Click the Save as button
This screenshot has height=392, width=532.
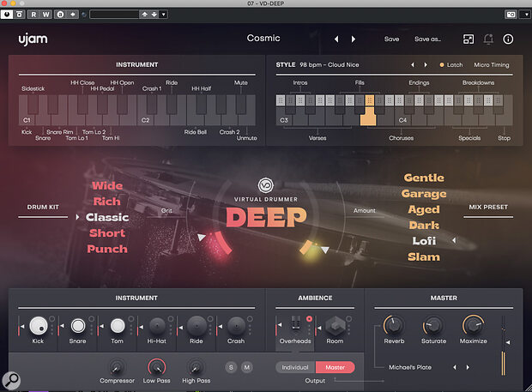427,39
